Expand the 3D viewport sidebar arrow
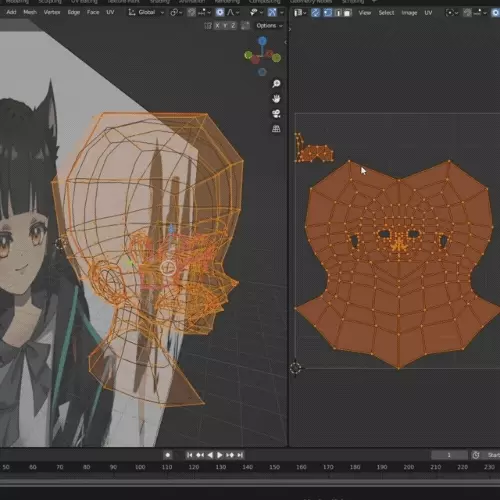 (285, 42)
